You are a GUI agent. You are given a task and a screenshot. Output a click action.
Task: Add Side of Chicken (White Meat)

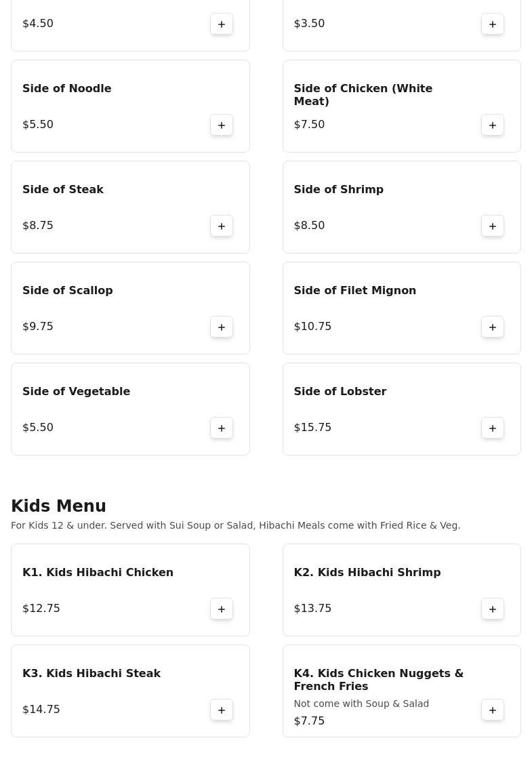point(493,125)
